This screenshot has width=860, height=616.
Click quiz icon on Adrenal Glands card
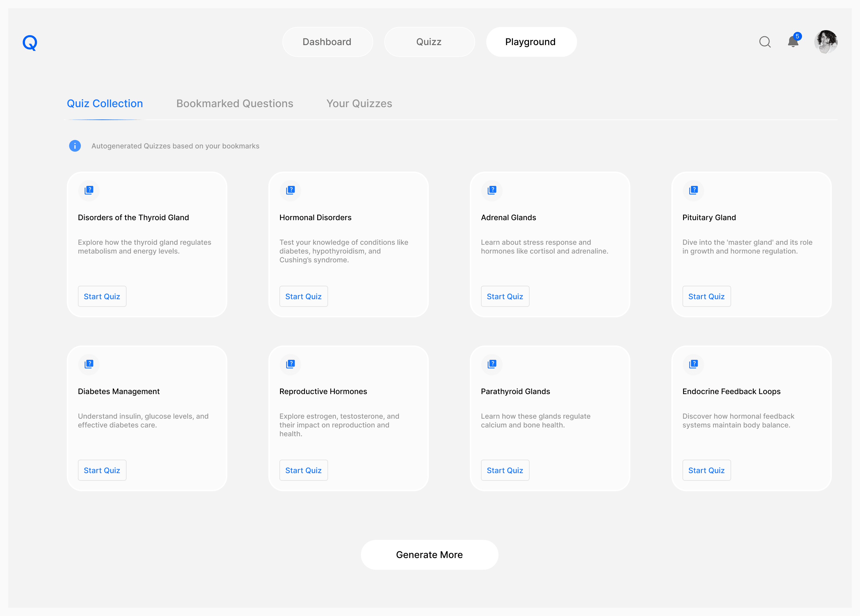click(x=492, y=190)
